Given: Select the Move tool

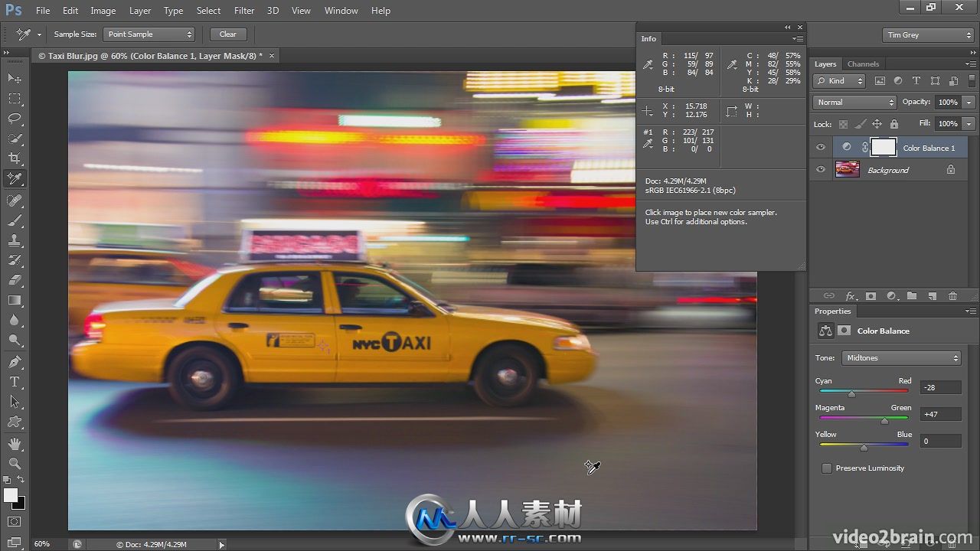Looking at the screenshot, I should point(15,78).
